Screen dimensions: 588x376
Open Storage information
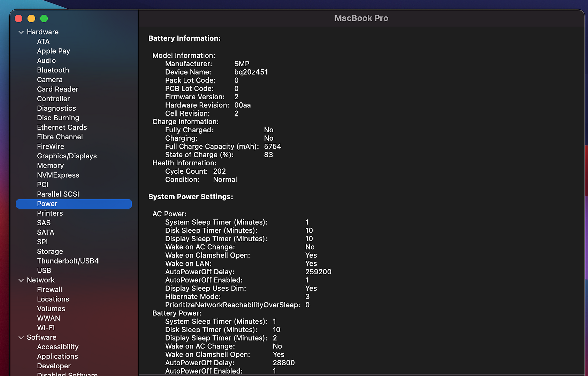point(50,251)
